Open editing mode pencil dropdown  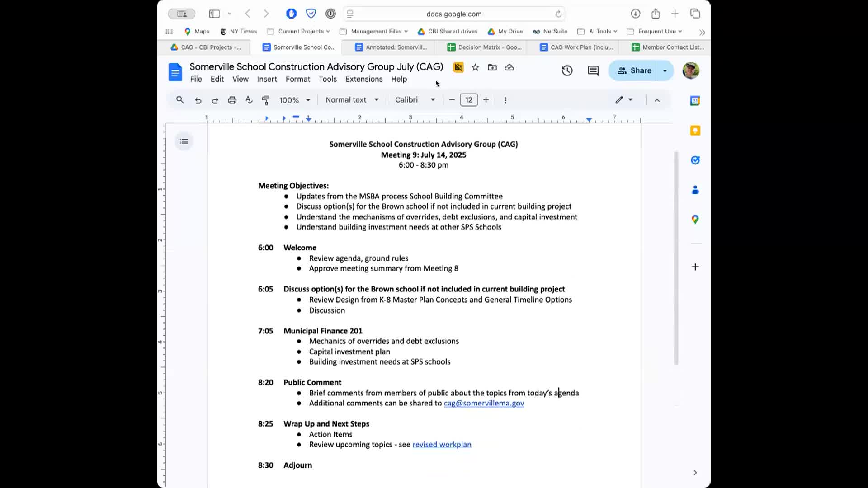[x=624, y=100]
